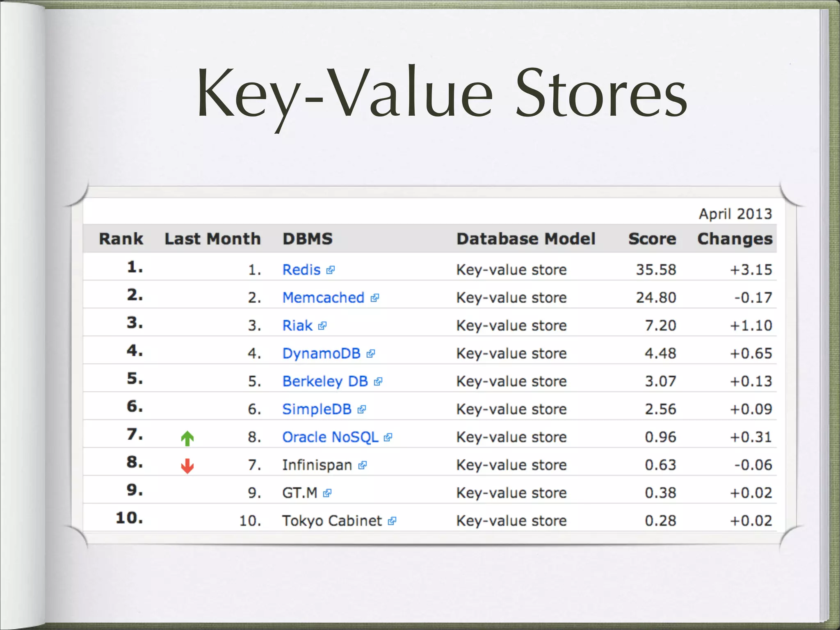Click the bold rank 10. cell
The image size is (840, 630).
click(x=130, y=518)
